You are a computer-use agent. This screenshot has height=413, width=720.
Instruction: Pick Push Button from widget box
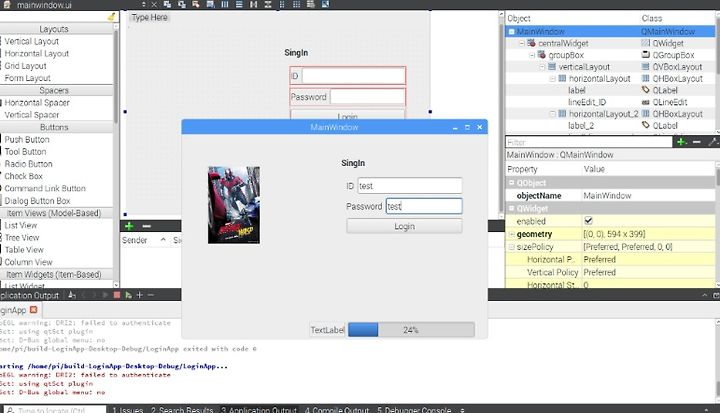click(27, 139)
